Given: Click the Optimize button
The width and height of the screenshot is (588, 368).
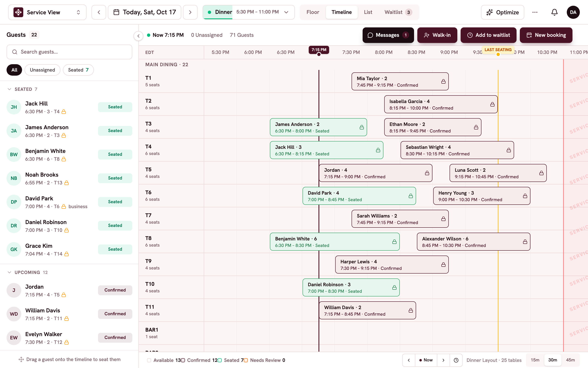Looking at the screenshot, I should pyautogui.click(x=502, y=12).
